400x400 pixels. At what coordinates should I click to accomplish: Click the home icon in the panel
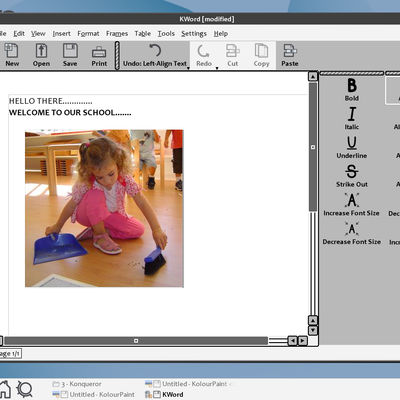pos(5,389)
